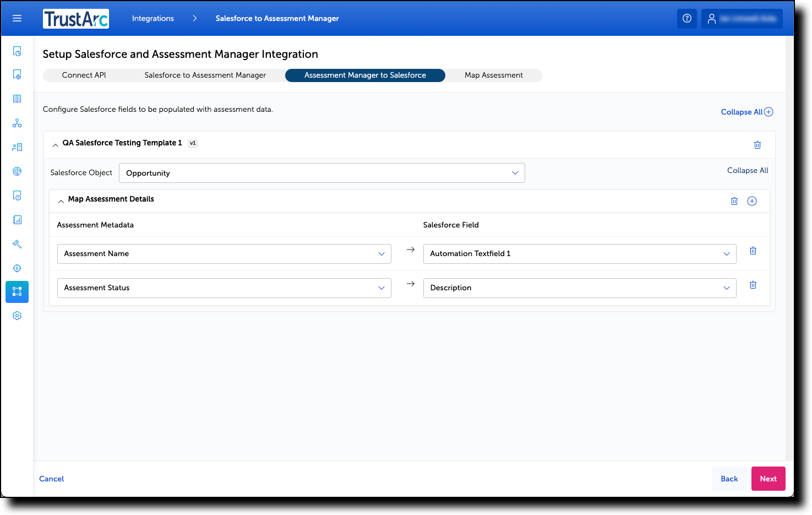
Task: Delete the Assessment Status mapping row
Action: 753,285
